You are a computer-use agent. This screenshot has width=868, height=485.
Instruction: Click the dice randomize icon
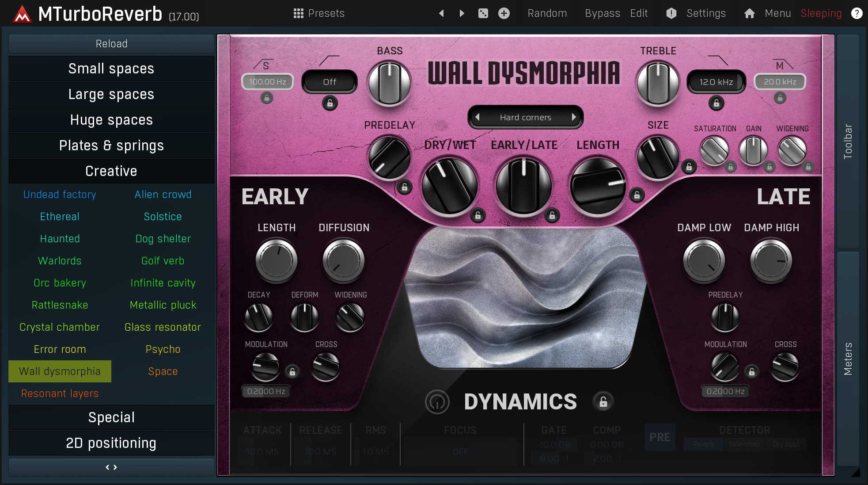pyautogui.click(x=483, y=13)
